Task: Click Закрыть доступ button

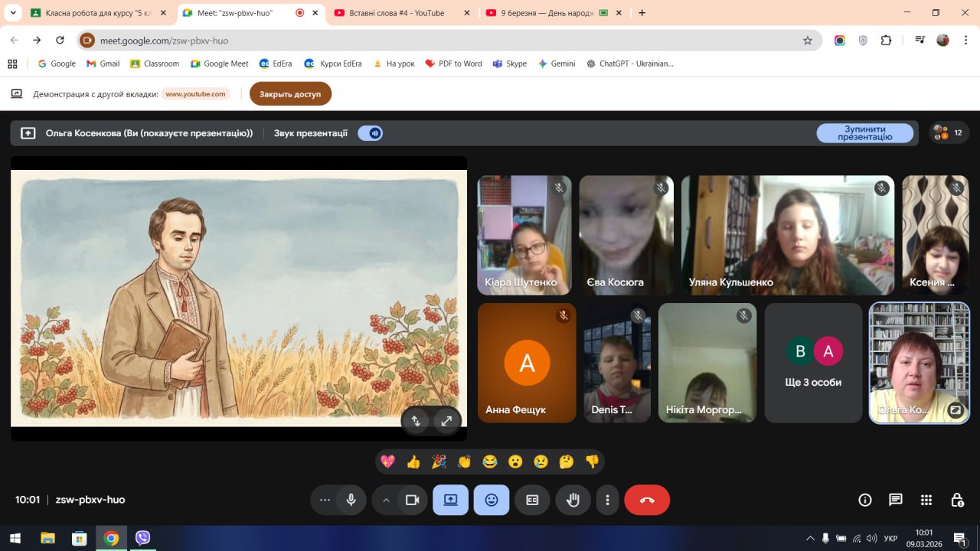Action: click(290, 94)
